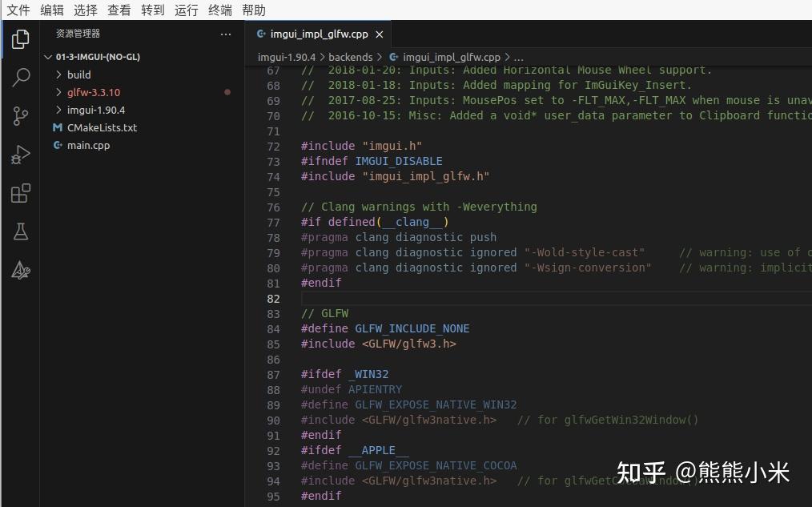This screenshot has height=507, width=812.
Task: Select the Testing beaker icon
Action: pyautogui.click(x=20, y=231)
